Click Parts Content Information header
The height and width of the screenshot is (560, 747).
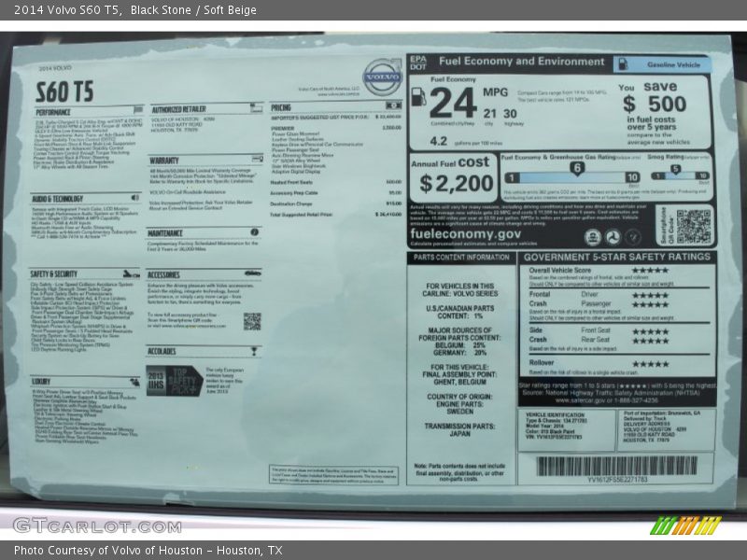[461, 258]
